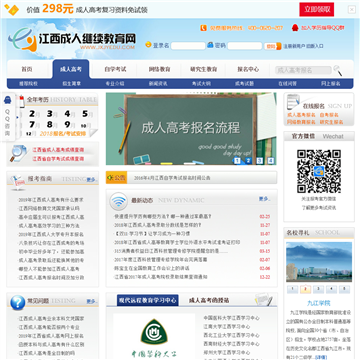Open the 成人高考报名 sign-up link

coord(301,115)
